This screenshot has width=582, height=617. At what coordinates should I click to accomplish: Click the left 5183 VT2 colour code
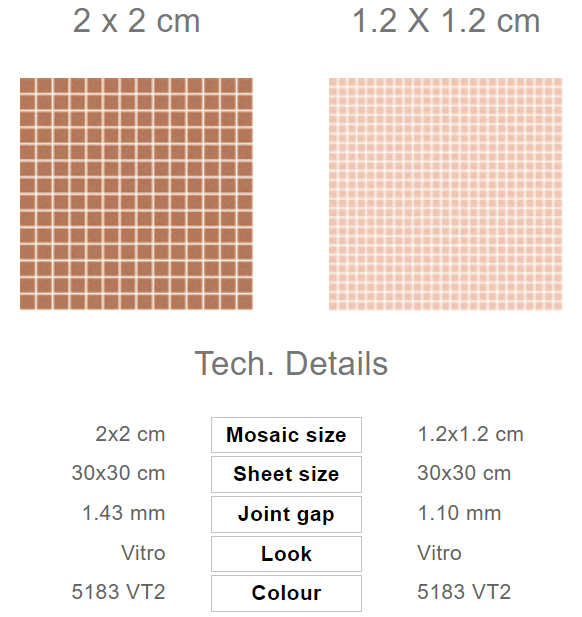[118, 592]
